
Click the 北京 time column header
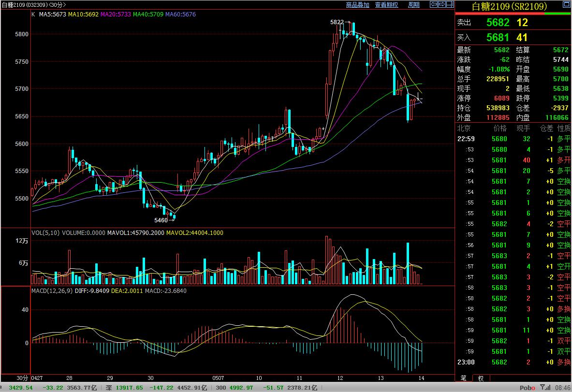[464, 129]
